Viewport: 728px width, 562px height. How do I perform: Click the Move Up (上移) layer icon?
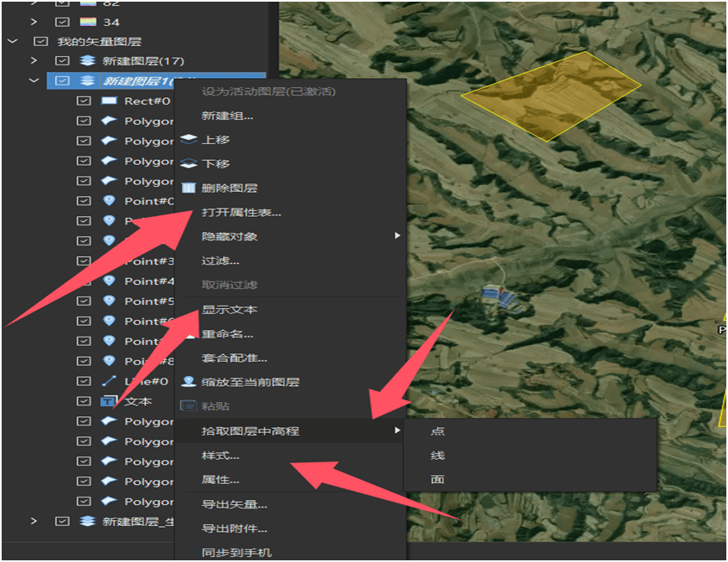[188, 139]
